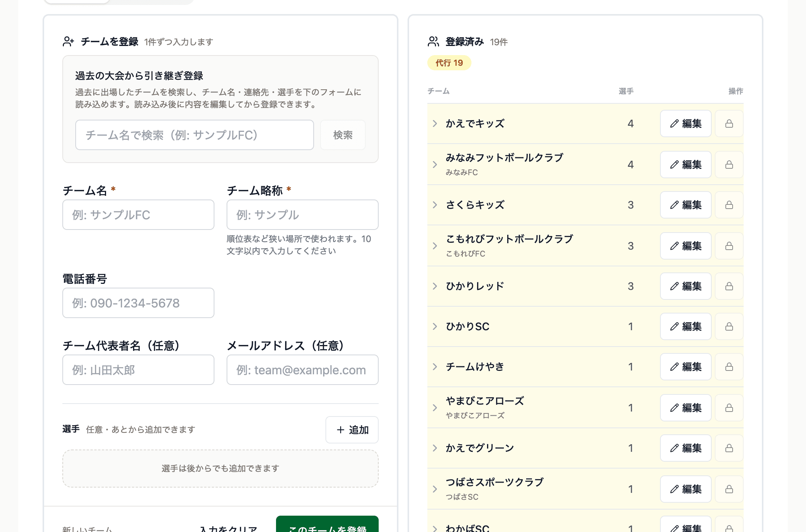Click the lock icon for かえでグリーン

pos(729,448)
